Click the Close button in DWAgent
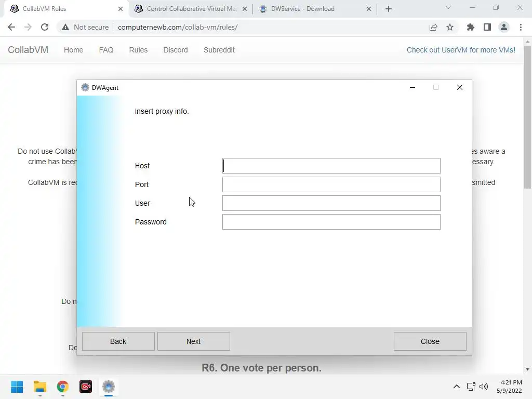The image size is (532, 399). point(430,341)
